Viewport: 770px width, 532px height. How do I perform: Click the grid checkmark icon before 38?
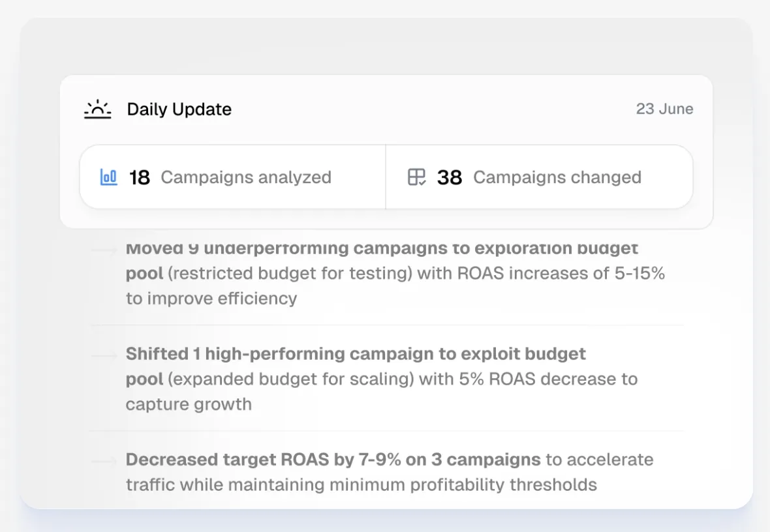point(416,177)
